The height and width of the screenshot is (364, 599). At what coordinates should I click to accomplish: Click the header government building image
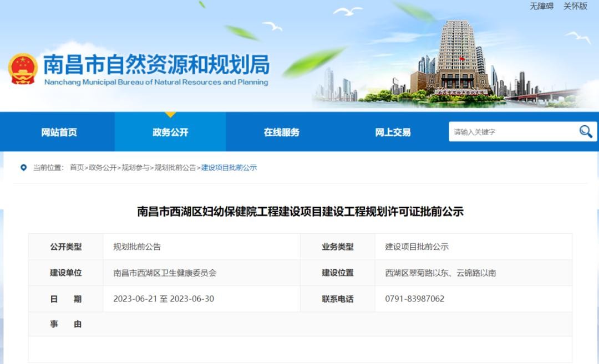click(x=458, y=61)
